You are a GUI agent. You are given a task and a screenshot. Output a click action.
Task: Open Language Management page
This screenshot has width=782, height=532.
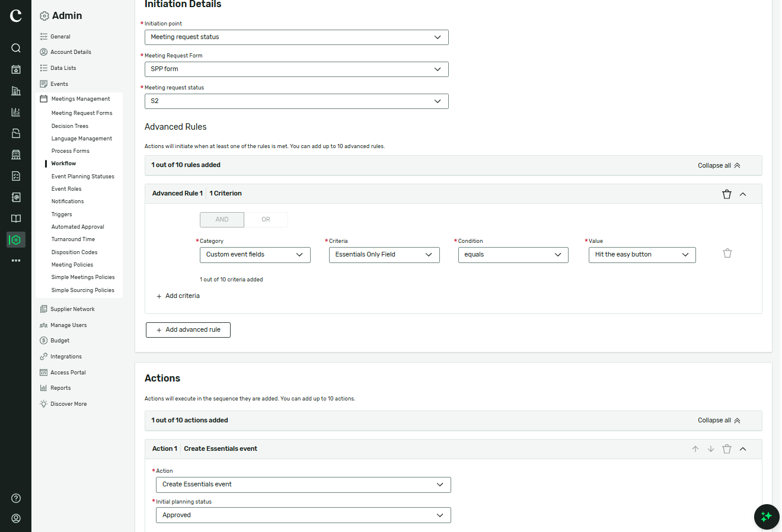(82, 139)
